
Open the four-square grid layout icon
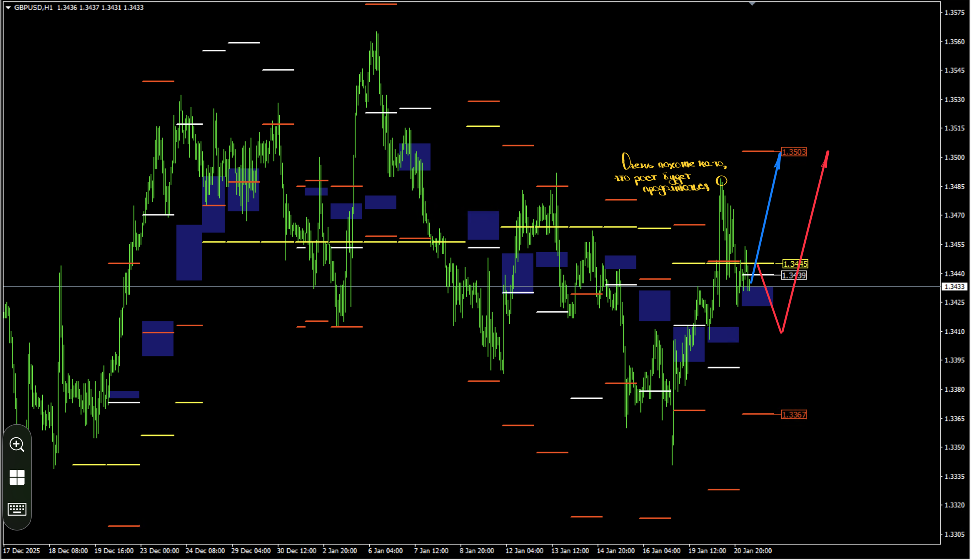coord(17,477)
